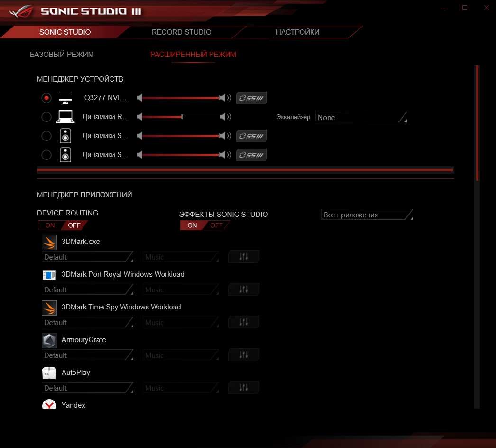Select the Динамики R radio button
Image resolution: width=496 pixels, height=448 pixels.
pos(46,117)
